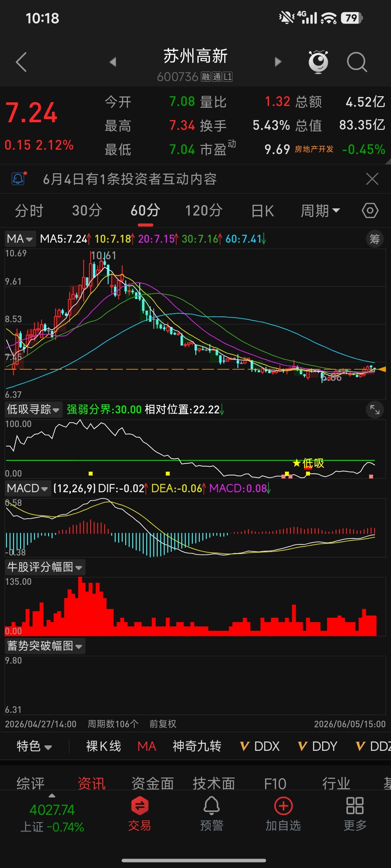Tap 前复权 price adjustment setting
The width and height of the screenshot is (391, 868).
pyautogui.click(x=163, y=724)
